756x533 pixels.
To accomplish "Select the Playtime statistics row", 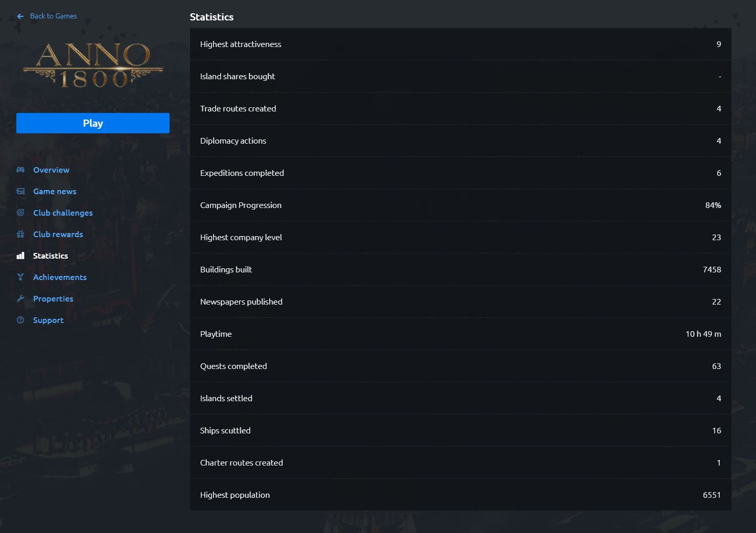I will pos(460,334).
